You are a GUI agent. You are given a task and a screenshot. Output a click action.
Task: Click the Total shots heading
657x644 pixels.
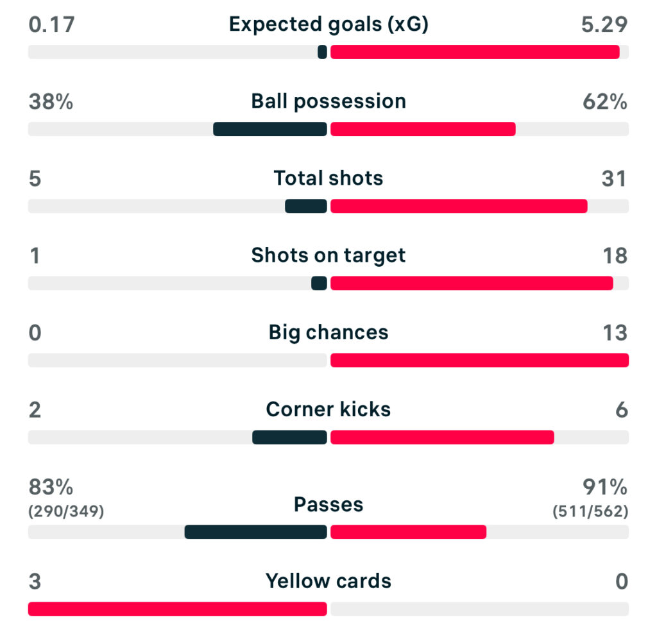(328, 178)
